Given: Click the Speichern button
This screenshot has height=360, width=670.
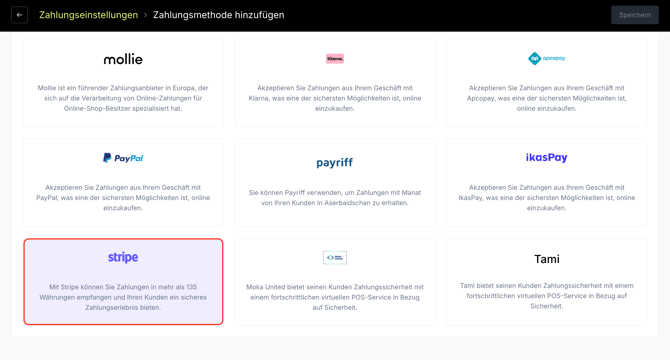Looking at the screenshot, I should pos(635,15).
